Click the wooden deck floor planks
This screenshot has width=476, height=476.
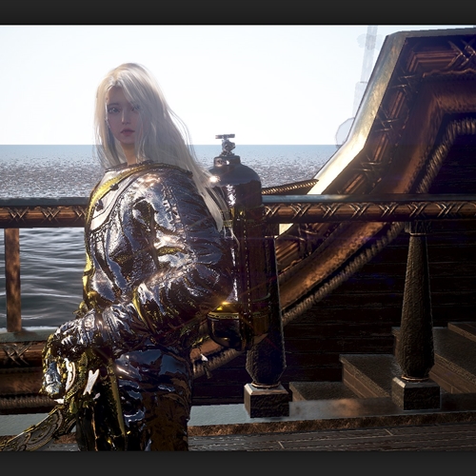click(332, 438)
